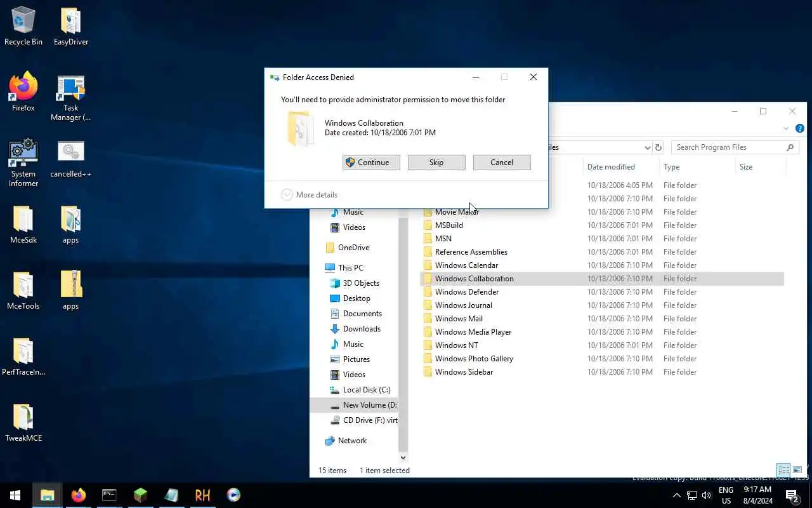Click Continue with administrator permission
The width and height of the screenshot is (812, 508).
click(x=371, y=163)
